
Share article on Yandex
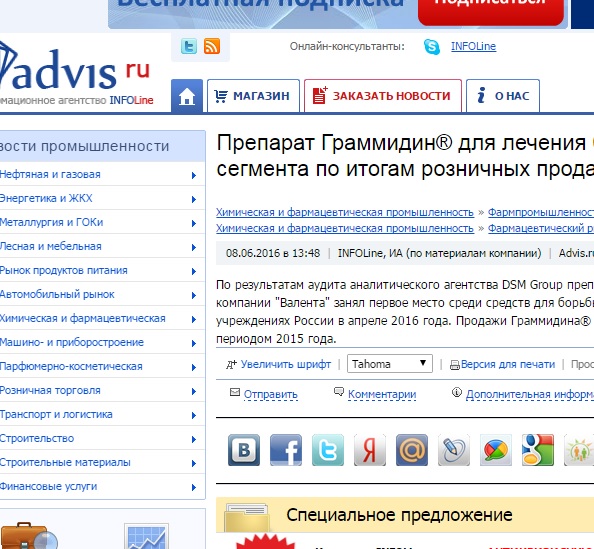(370, 450)
